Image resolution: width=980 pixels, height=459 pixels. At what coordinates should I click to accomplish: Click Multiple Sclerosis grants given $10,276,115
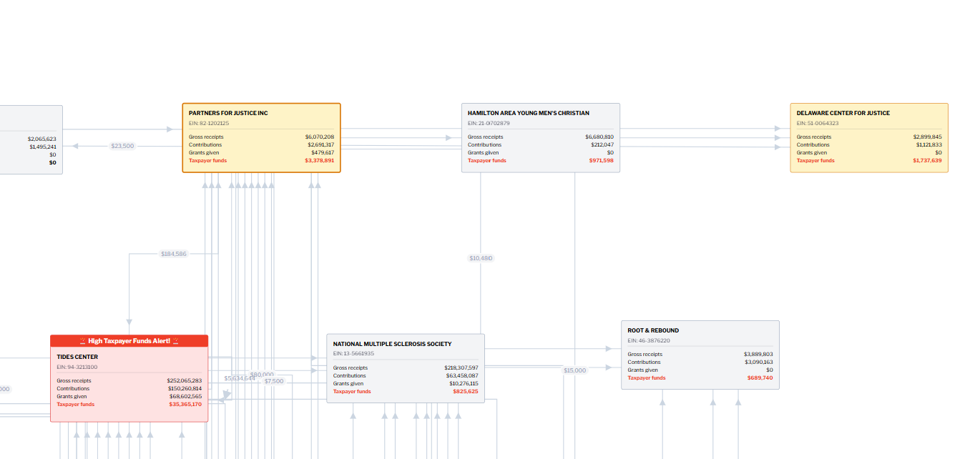[464, 383]
